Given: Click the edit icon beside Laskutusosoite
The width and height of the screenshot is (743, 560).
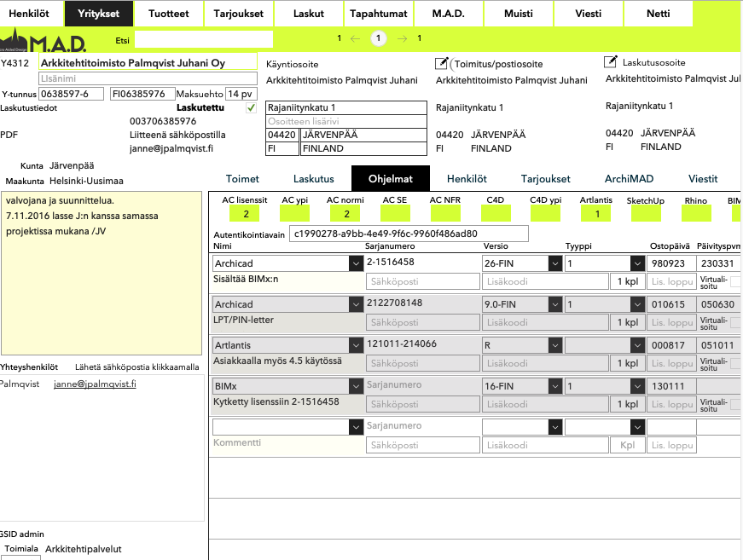Looking at the screenshot, I should pos(610,61).
